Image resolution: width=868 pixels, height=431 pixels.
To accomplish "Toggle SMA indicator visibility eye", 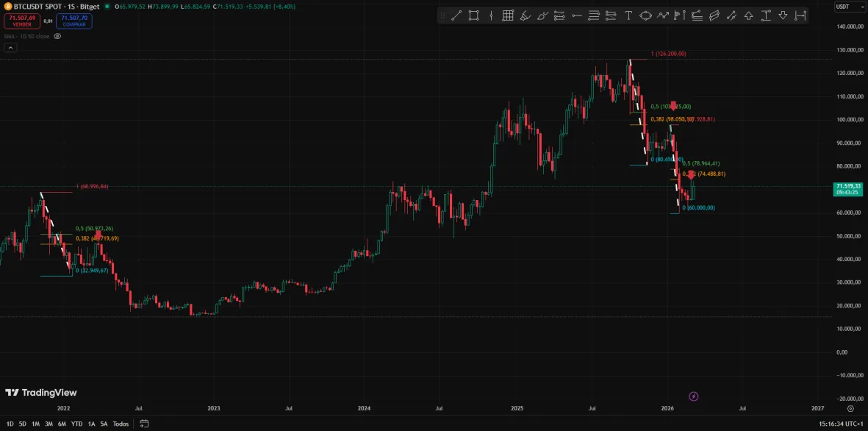I will click(57, 36).
